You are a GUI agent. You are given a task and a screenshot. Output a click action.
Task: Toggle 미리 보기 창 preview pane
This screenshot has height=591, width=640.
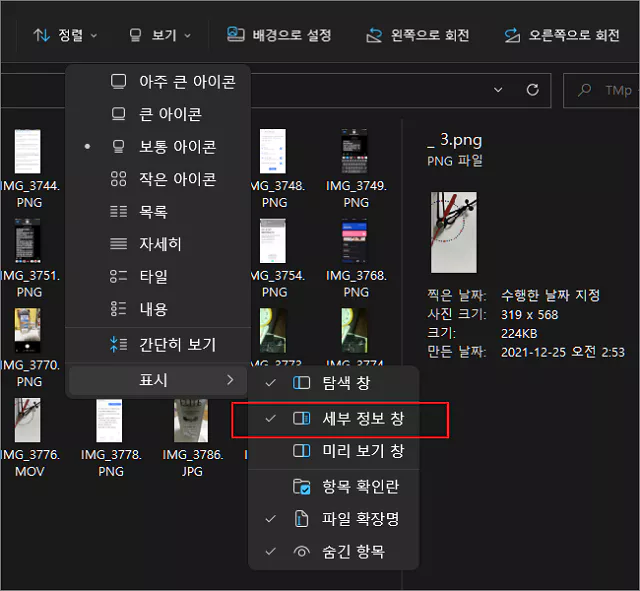[333, 451]
